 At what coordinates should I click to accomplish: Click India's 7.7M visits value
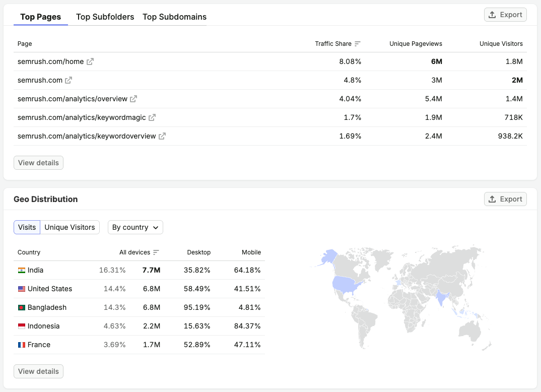[x=152, y=270]
